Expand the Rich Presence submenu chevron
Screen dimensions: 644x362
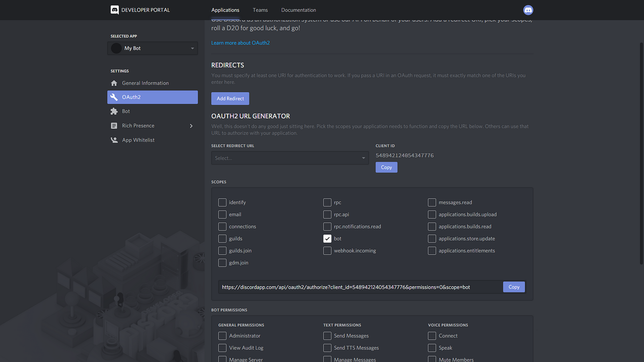[191, 126]
